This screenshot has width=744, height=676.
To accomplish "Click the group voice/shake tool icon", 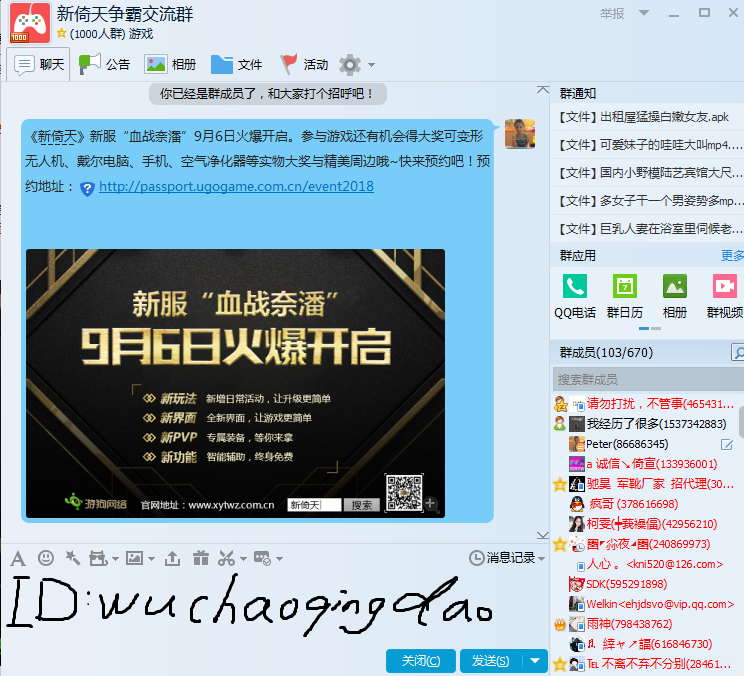I will 98,558.
